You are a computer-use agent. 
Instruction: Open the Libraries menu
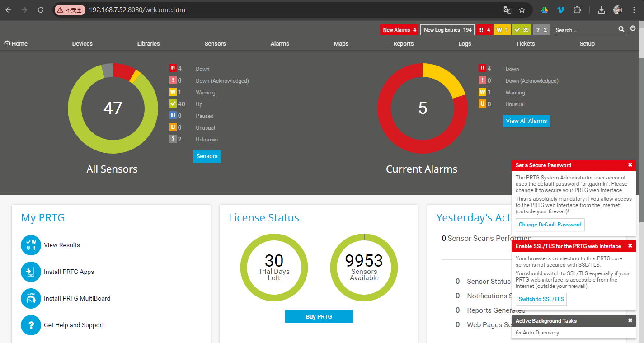pyautogui.click(x=149, y=43)
